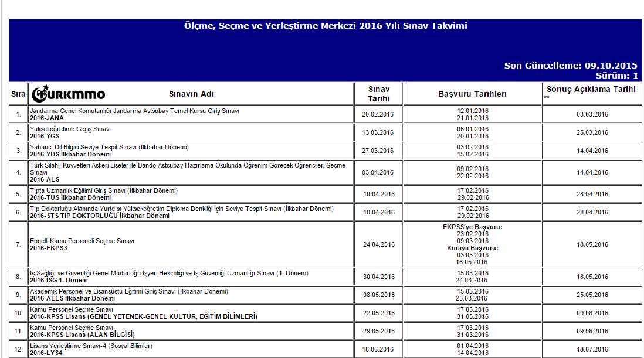Image resolution: width=644 pixels, height=358 pixels.
Task: Select the "2016-JANA" exam name
Action: click(x=47, y=118)
